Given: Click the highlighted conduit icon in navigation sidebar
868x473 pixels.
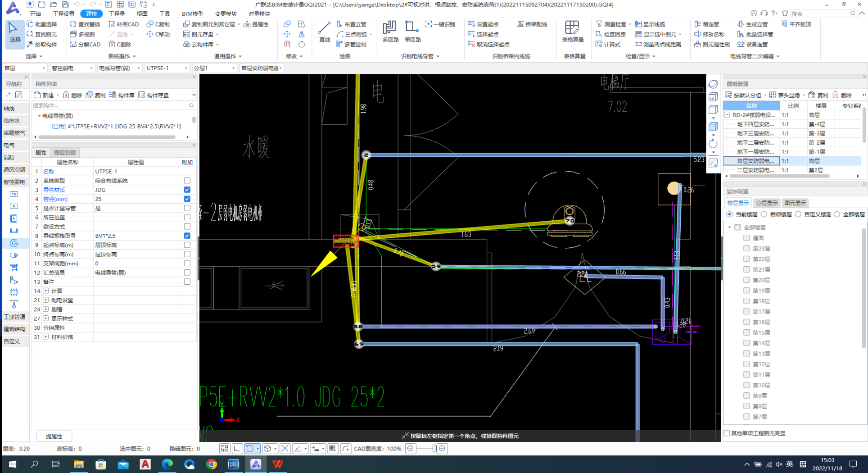Looking at the screenshot, I should click(14, 243).
